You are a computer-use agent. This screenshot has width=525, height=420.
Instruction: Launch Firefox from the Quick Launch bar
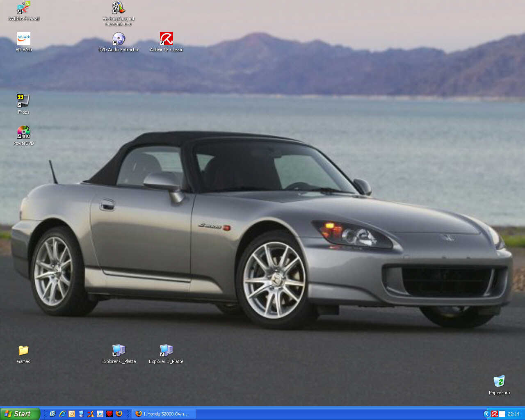119,414
